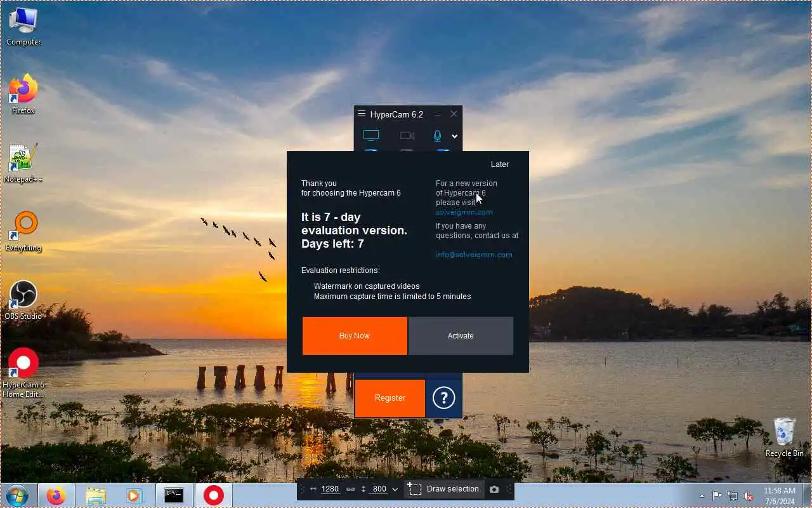Open File Explorer from the taskbar
The image size is (812, 508).
[96, 495]
